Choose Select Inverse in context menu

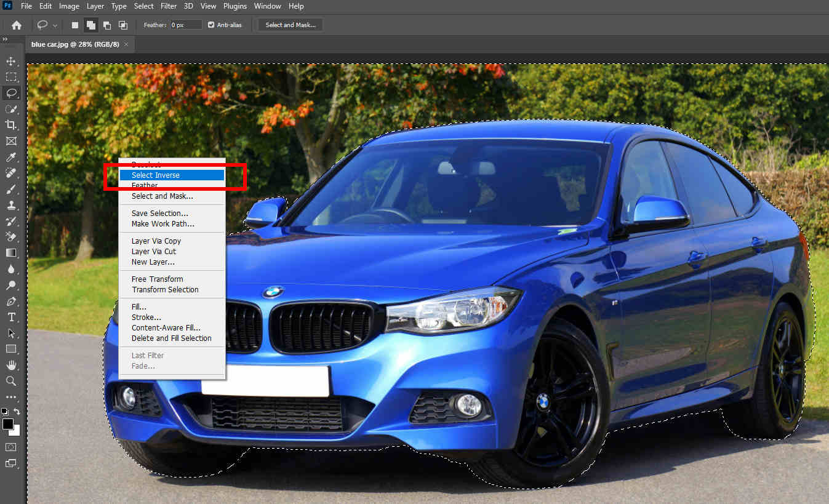(172, 175)
